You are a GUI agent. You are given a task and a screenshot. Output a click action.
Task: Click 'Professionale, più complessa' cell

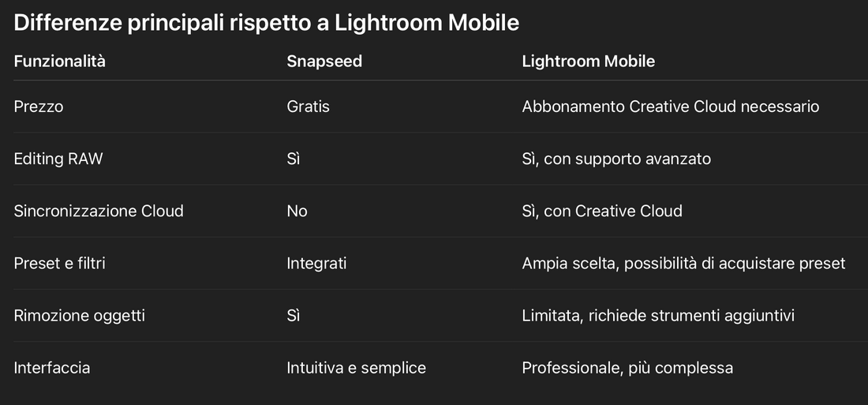[627, 368]
